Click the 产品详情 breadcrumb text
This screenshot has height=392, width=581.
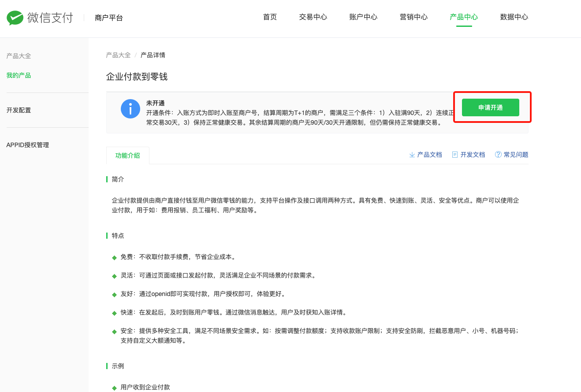click(153, 55)
